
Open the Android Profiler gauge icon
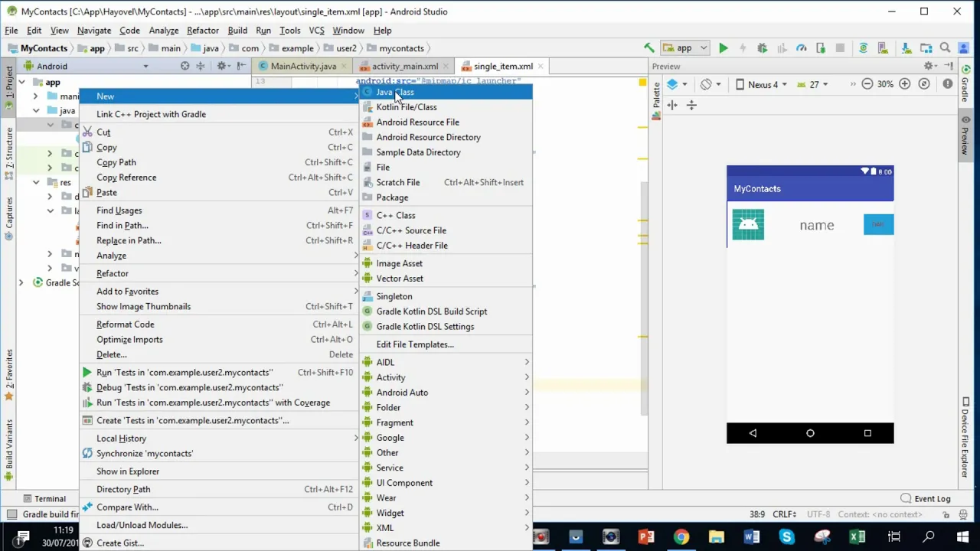click(x=801, y=47)
